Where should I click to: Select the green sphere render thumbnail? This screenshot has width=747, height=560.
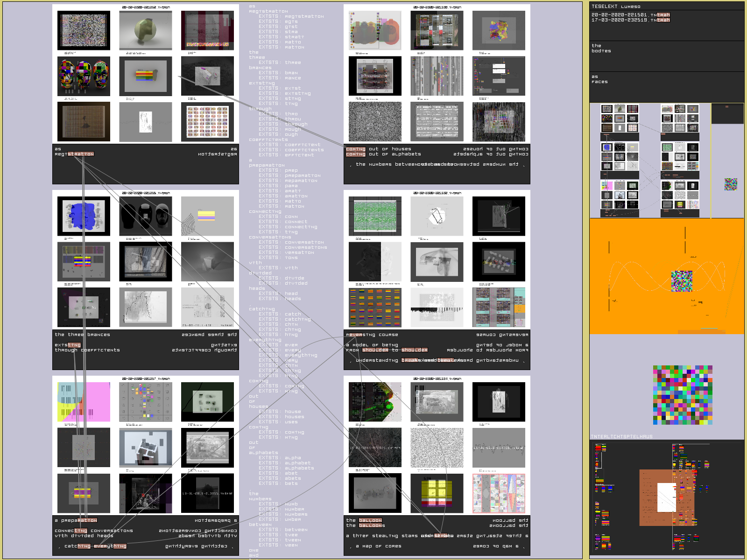coord(145,30)
